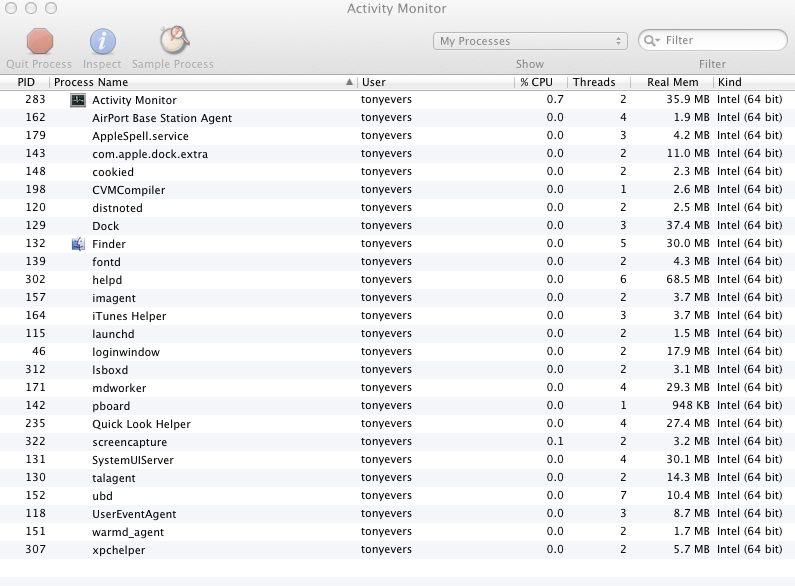The height and width of the screenshot is (586, 795).
Task: Open the Inspect info icon
Action: pos(103,41)
